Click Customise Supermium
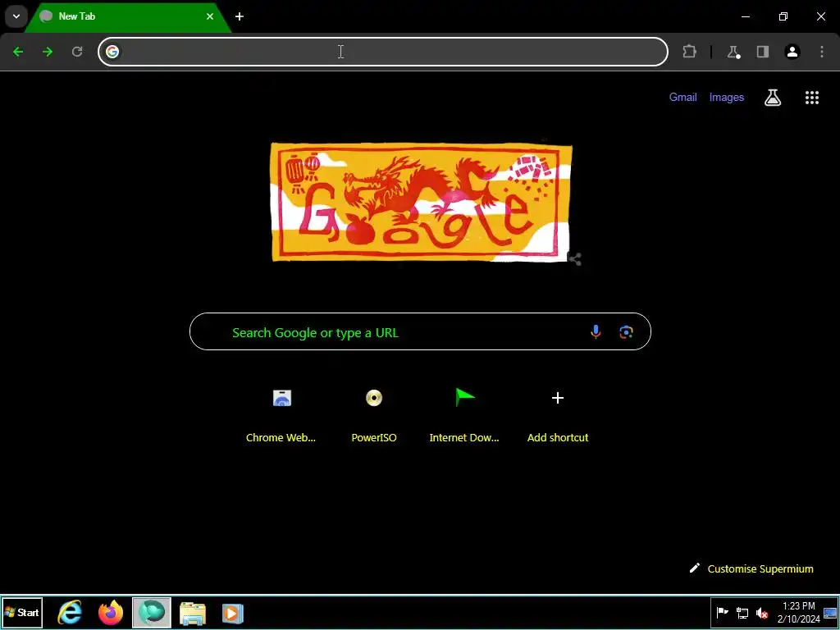 click(x=751, y=569)
